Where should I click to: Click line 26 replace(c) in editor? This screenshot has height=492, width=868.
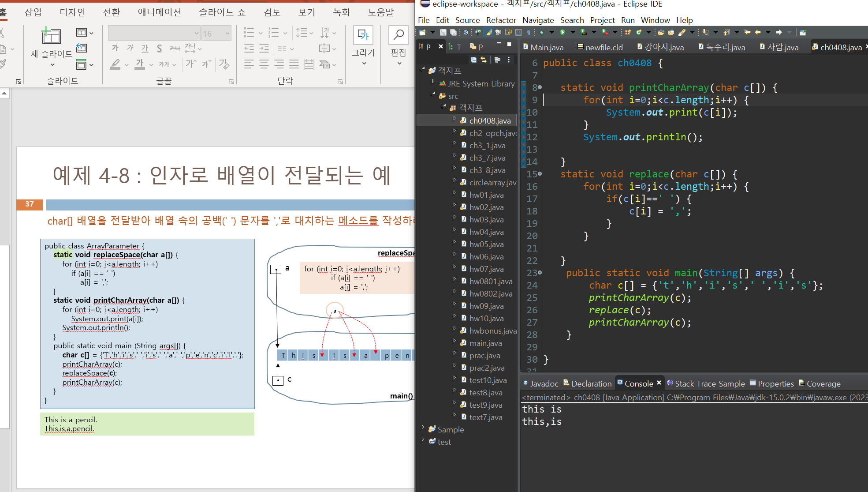click(619, 310)
